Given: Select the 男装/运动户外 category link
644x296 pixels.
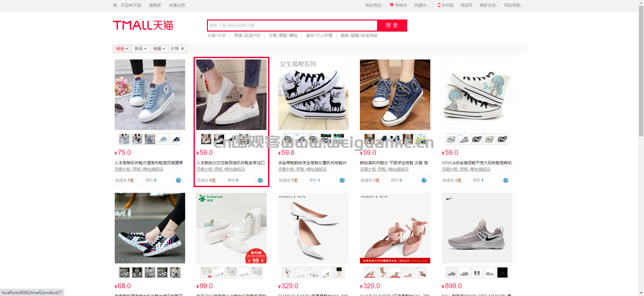Looking at the screenshot, I should tap(247, 36).
